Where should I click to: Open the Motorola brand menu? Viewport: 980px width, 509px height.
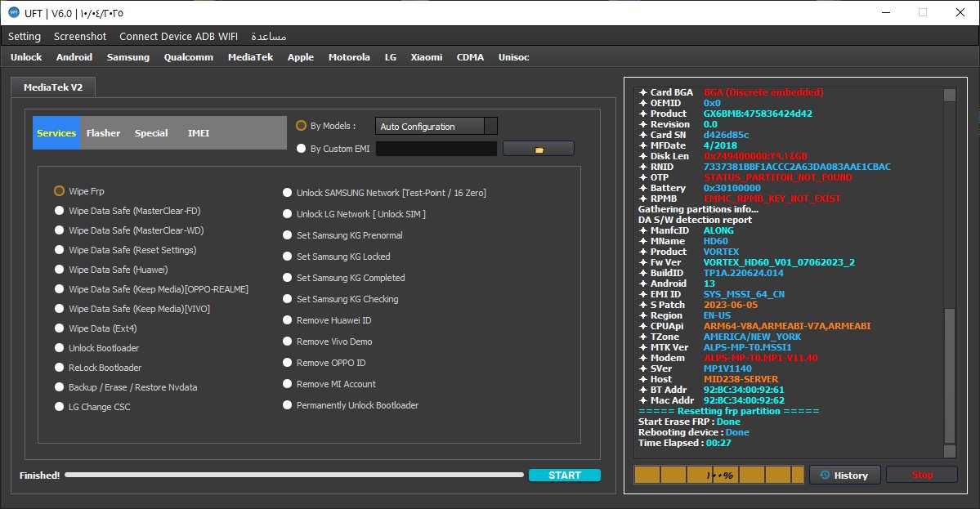pyautogui.click(x=349, y=57)
